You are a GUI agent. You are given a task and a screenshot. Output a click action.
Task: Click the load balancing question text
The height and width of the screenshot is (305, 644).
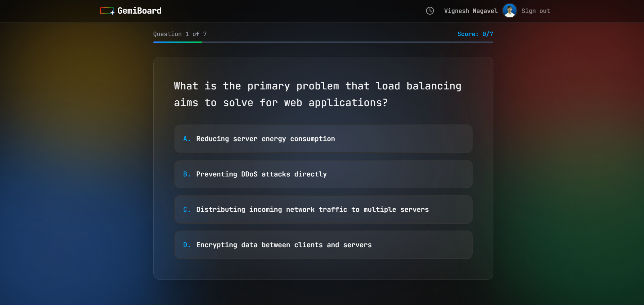318,94
